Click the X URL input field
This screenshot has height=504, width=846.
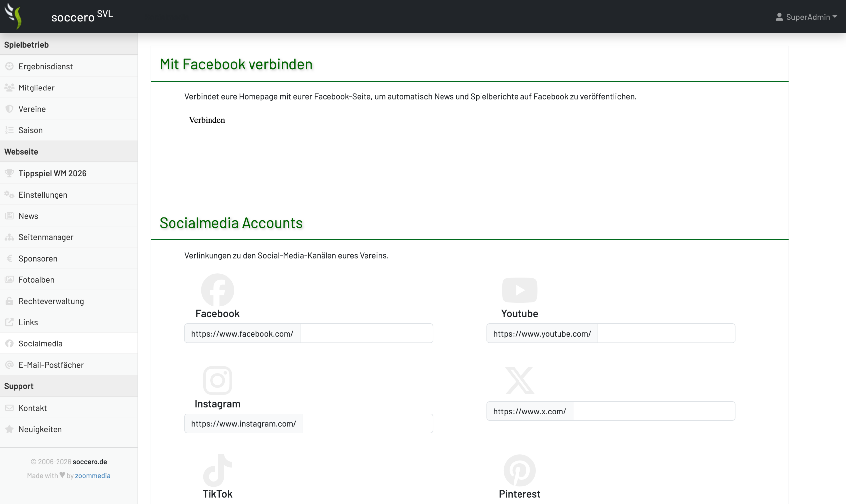[654, 411]
